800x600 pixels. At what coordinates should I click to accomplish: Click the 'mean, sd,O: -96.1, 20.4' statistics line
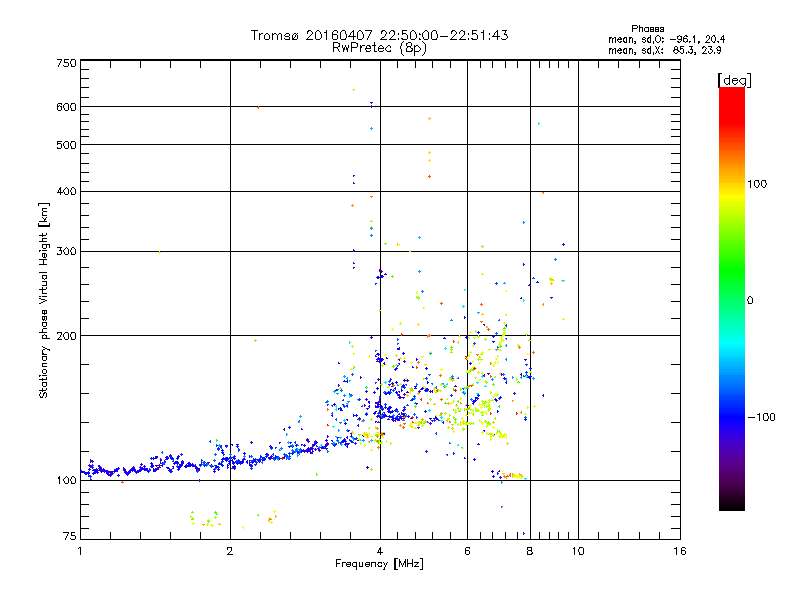coord(666,39)
